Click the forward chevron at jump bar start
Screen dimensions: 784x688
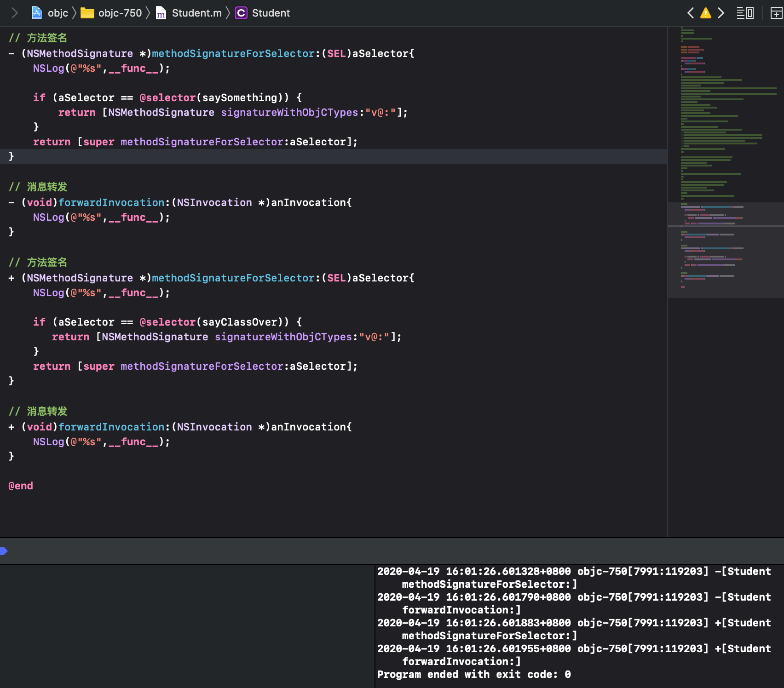click(15, 13)
